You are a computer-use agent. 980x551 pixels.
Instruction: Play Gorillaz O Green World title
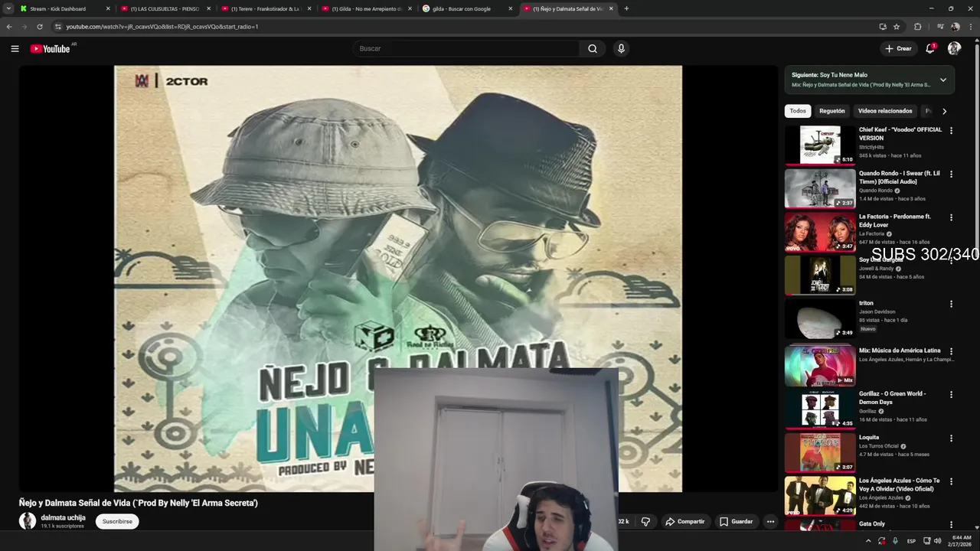(x=892, y=398)
